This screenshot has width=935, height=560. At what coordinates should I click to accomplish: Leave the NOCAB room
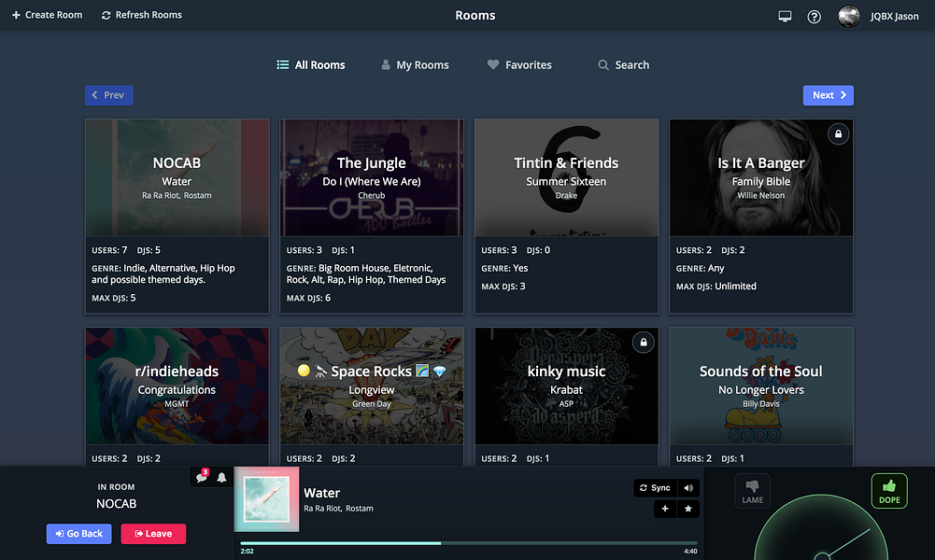(x=153, y=534)
